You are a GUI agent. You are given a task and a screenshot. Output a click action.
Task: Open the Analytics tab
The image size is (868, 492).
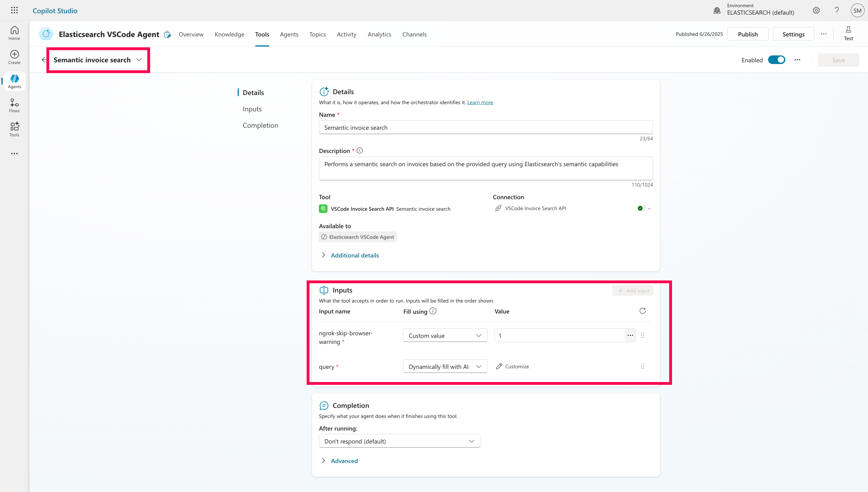pos(379,34)
